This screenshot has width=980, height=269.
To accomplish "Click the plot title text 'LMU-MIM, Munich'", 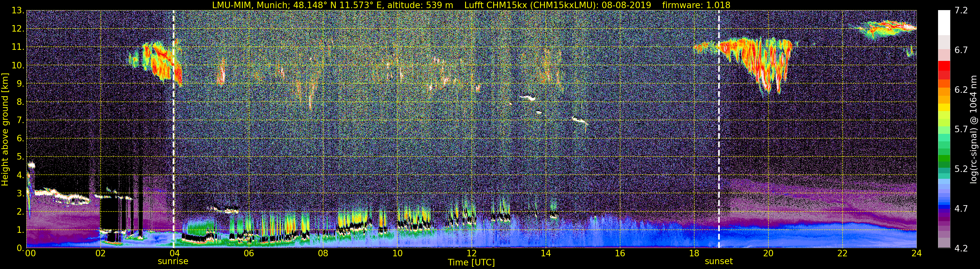I will click(250, 5).
